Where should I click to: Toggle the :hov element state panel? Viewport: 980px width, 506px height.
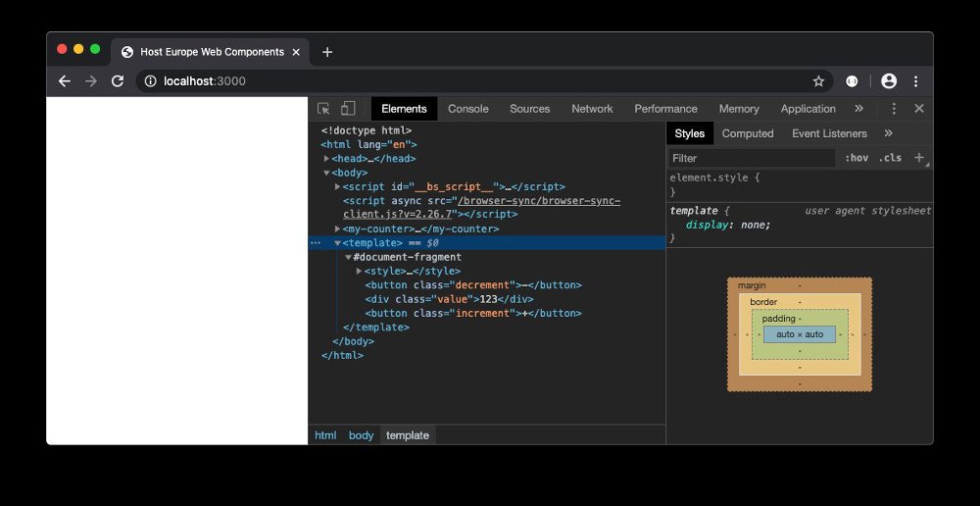click(x=857, y=158)
